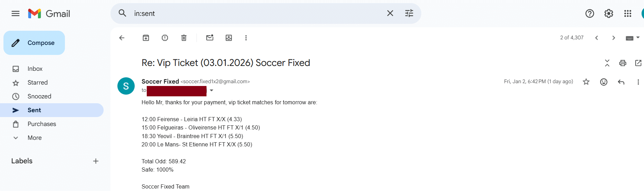644x193 pixels.
Task: Report this email as spam
Action: [x=165, y=38]
